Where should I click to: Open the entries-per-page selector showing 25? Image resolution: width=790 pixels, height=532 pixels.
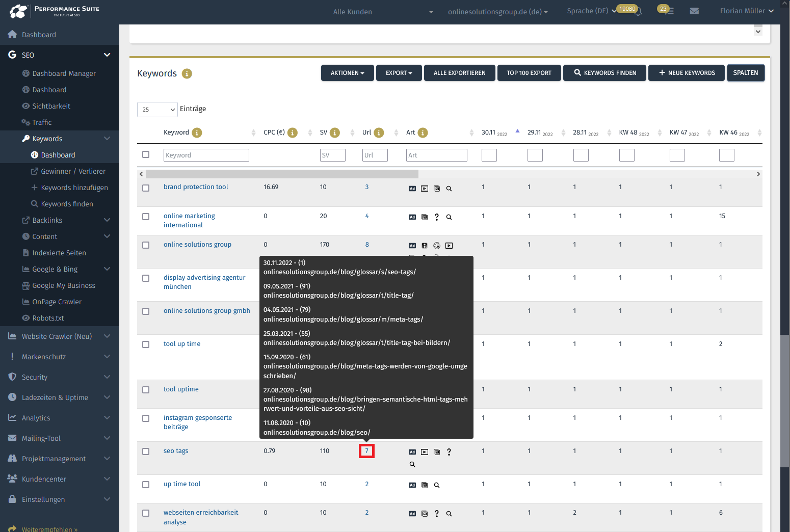(157, 110)
